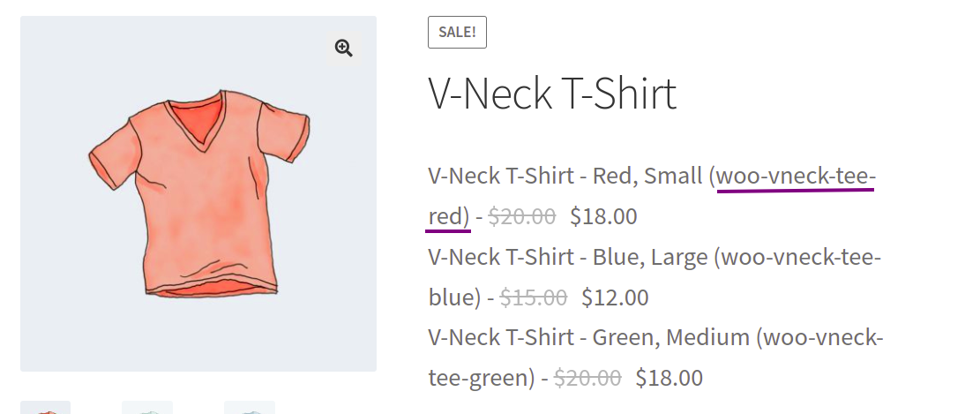Screen dimensions: 980x414
Task: Click the underlined "red)" link text
Action: coord(448,216)
